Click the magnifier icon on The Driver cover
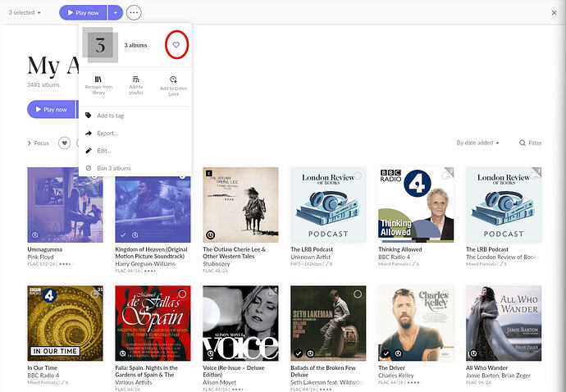Viewport: 566px width, 392px height. click(x=398, y=353)
